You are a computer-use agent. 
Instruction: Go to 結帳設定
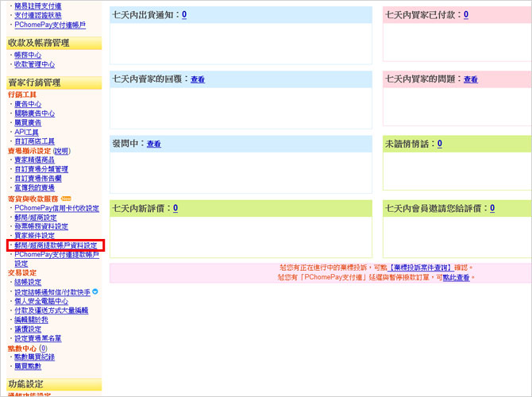tap(28, 282)
